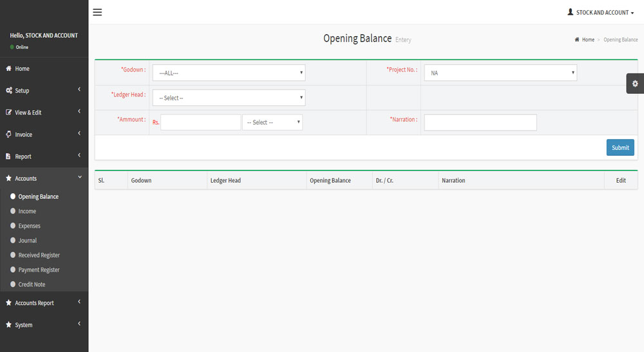Select Received Register under Accounts
The width and height of the screenshot is (644, 352).
[39, 255]
